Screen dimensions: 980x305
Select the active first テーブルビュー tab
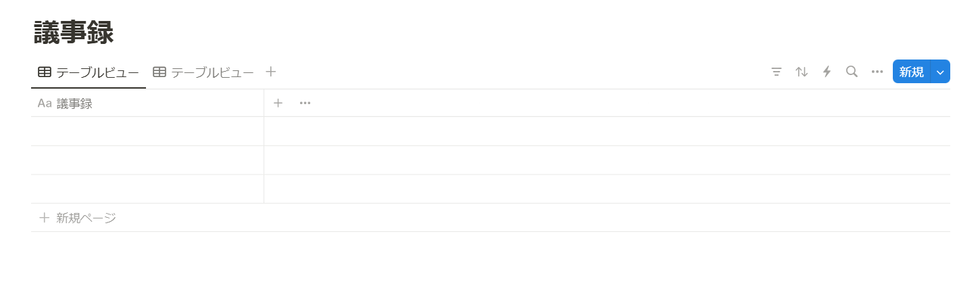click(x=89, y=72)
